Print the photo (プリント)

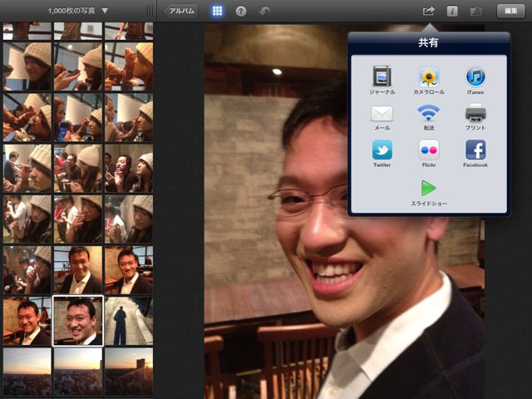tap(475, 118)
